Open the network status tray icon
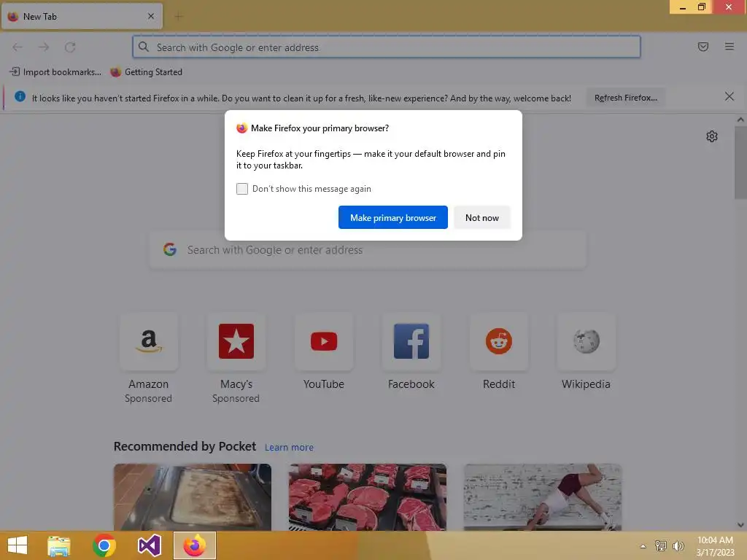Screen dimensions: 747x560 pyautogui.click(x=661, y=545)
